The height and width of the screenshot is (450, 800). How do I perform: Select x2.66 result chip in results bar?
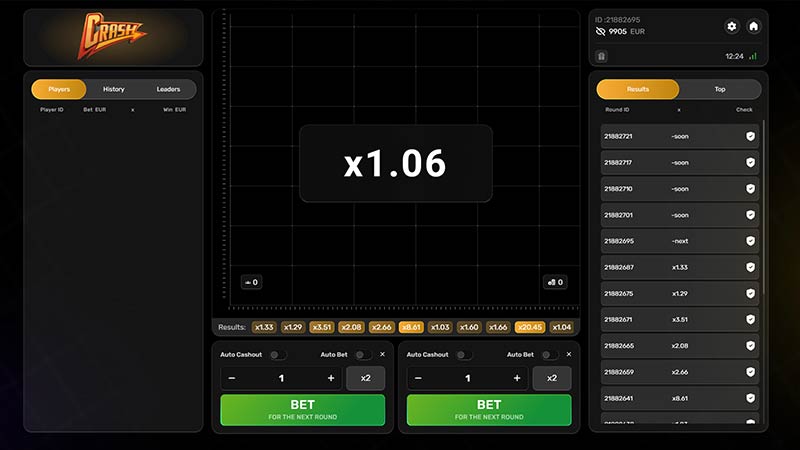pyautogui.click(x=382, y=327)
